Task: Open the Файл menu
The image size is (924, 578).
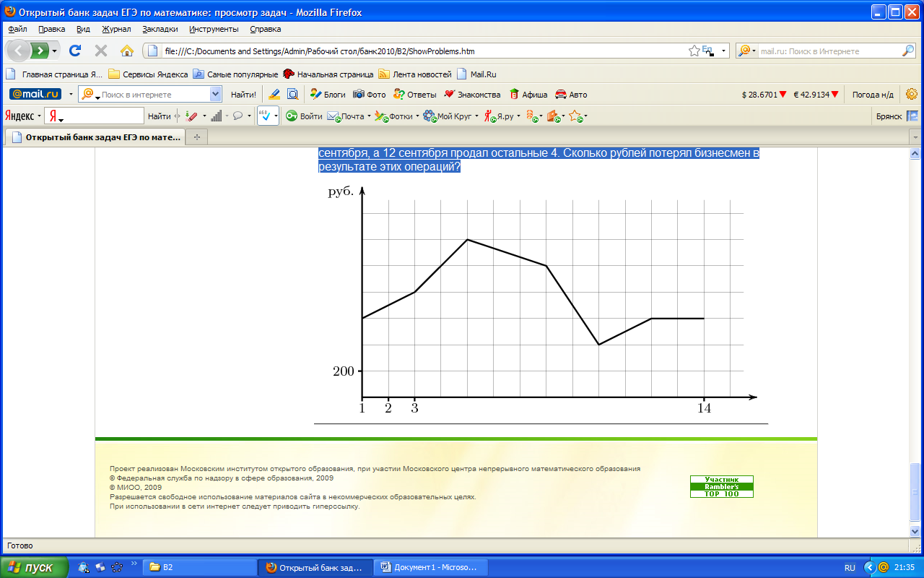Action: (x=19, y=29)
